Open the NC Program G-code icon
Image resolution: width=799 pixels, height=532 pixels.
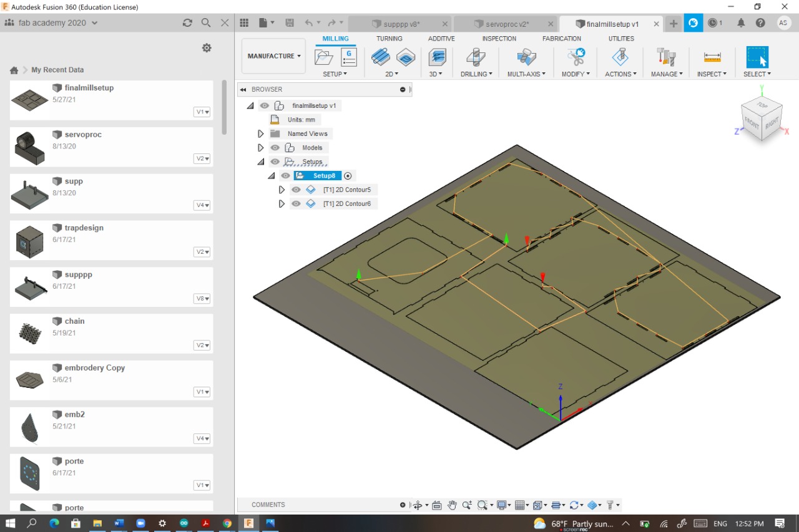(348, 57)
